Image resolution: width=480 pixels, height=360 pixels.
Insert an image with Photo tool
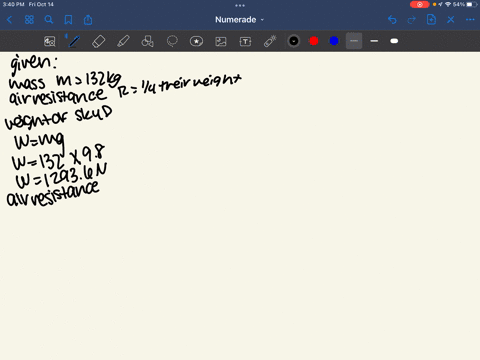click(x=221, y=41)
